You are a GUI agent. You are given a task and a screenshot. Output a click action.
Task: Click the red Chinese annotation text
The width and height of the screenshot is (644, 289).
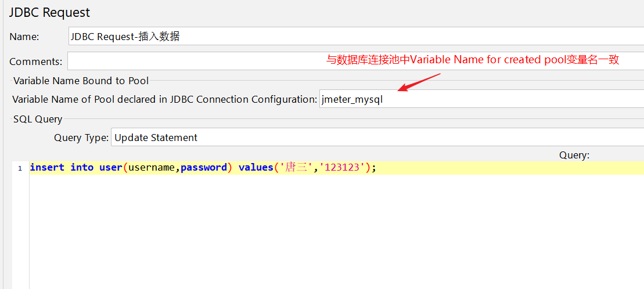point(472,60)
